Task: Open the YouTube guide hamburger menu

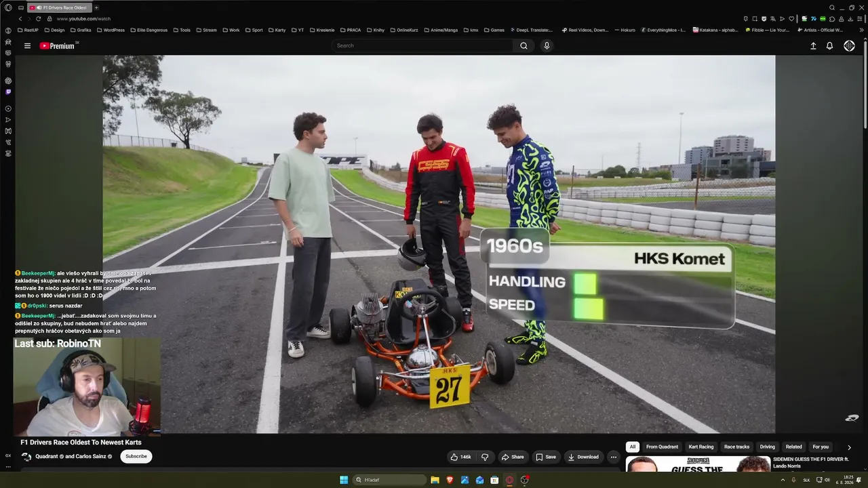Action: coord(27,46)
